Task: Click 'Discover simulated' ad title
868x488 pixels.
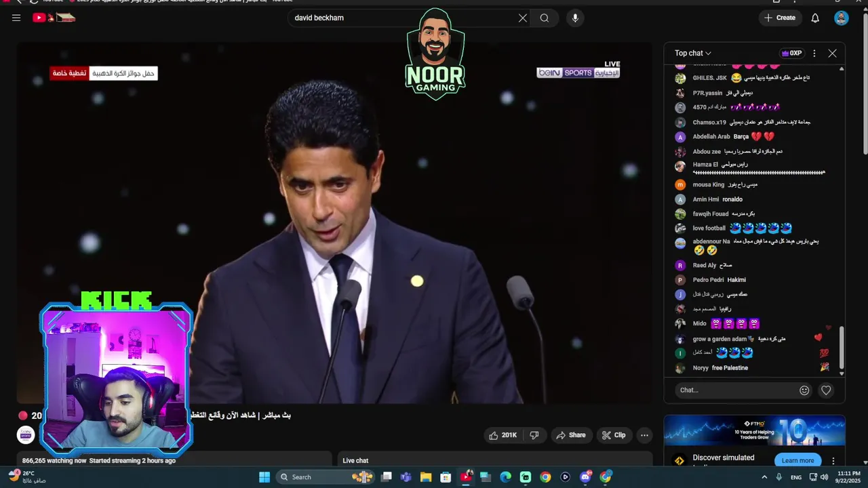Action: point(724,457)
